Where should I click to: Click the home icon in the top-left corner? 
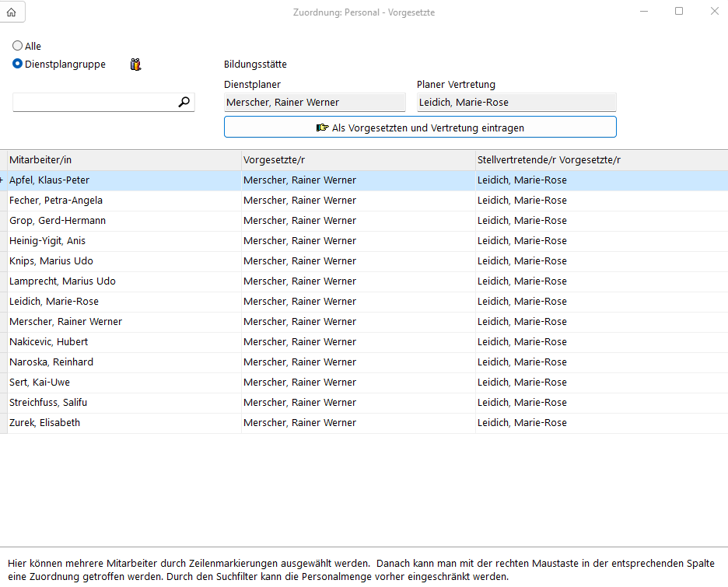pos(12,12)
